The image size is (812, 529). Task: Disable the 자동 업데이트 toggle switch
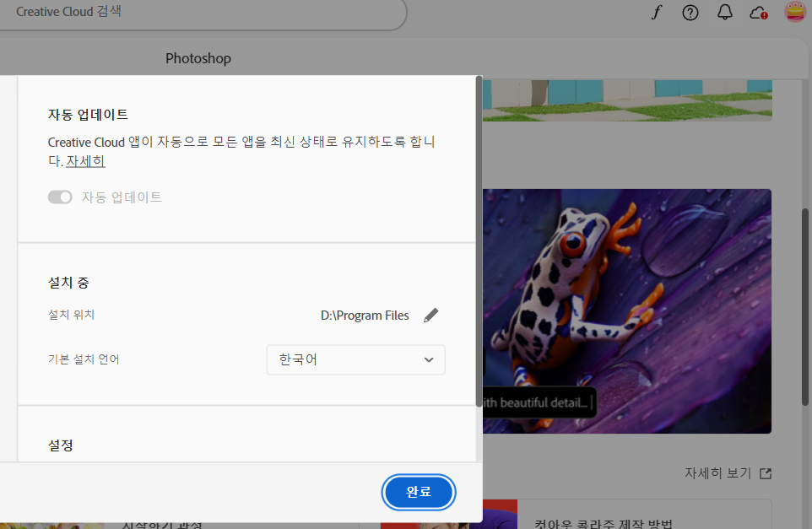pos(60,197)
